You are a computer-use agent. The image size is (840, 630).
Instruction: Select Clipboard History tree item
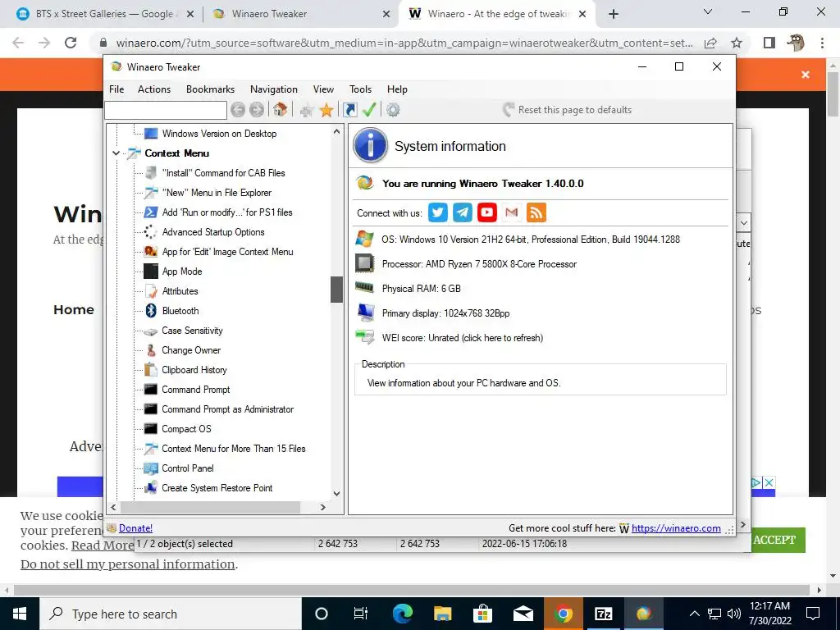(194, 370)
